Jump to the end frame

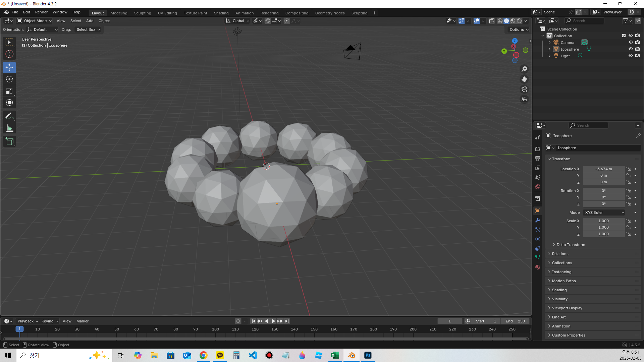[287, 321]
